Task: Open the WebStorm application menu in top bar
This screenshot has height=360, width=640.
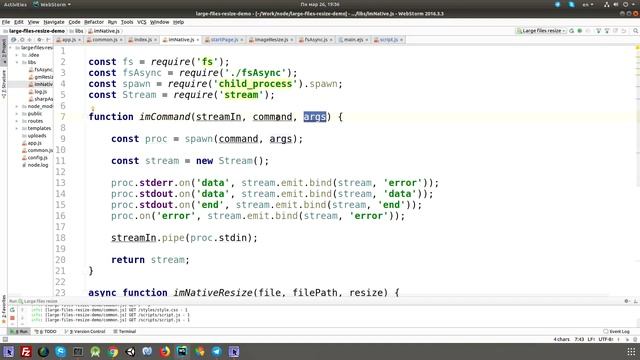Action: [52, 4]
